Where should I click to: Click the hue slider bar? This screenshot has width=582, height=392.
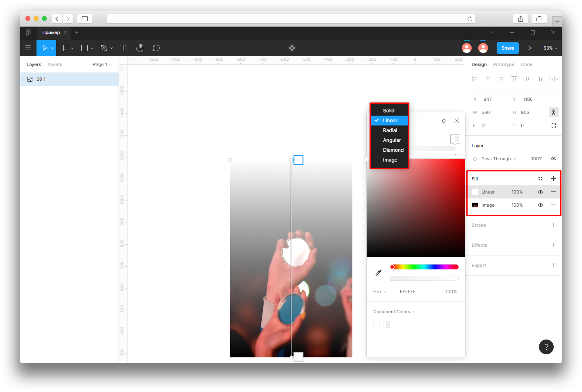pyautogui.click(x=424, y=267)
